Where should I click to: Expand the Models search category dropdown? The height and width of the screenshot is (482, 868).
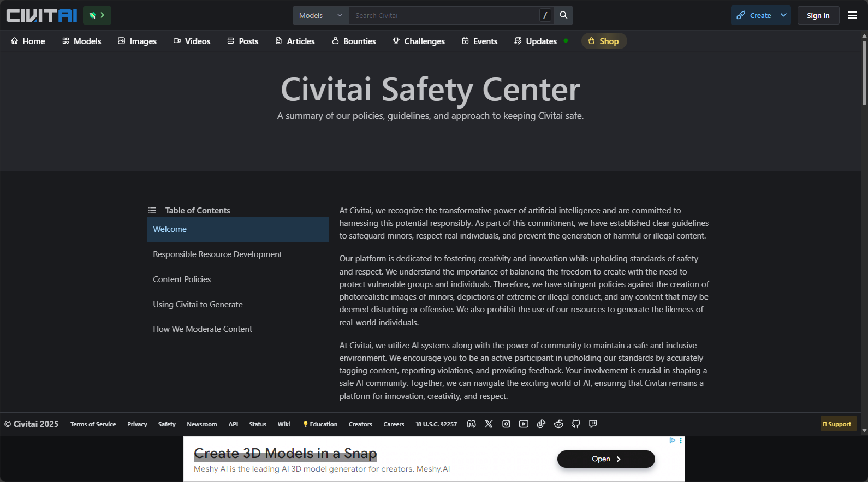[x=320, y=15]
